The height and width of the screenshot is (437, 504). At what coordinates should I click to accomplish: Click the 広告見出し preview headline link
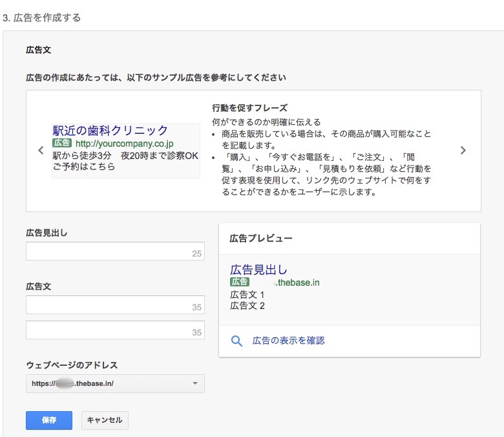coord(258,270)
